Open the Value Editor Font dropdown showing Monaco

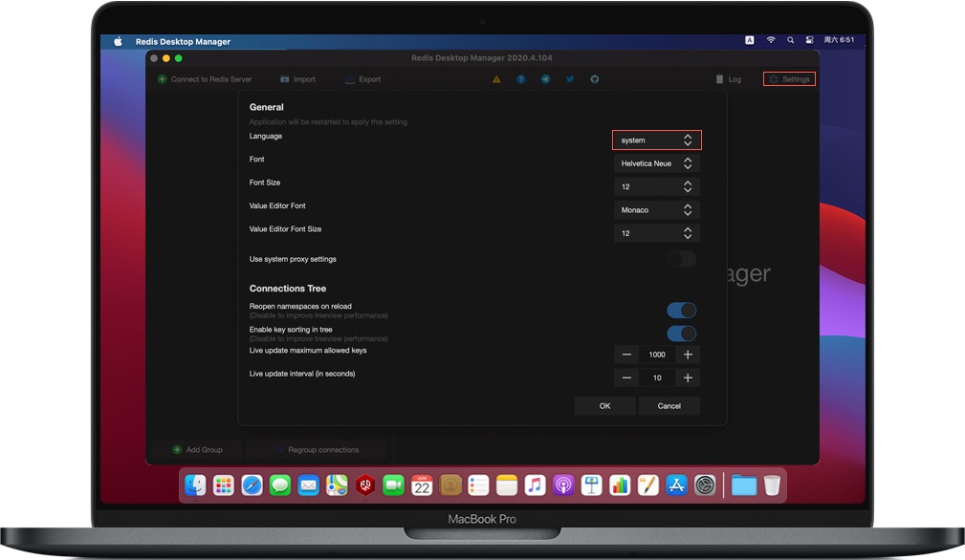click(656, 209)
